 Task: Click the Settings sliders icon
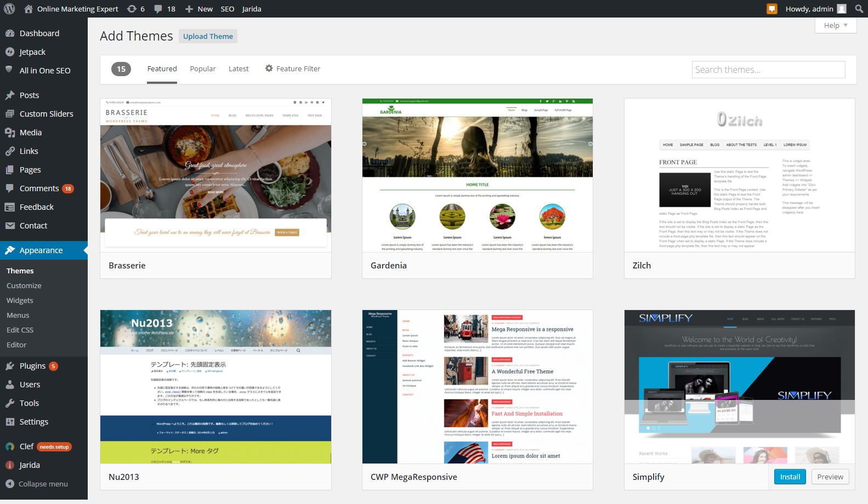pos(10,422)
